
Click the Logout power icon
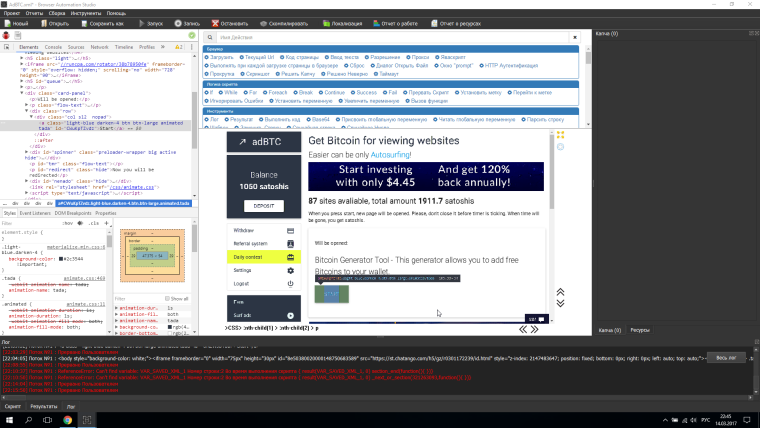pos(290,284)
